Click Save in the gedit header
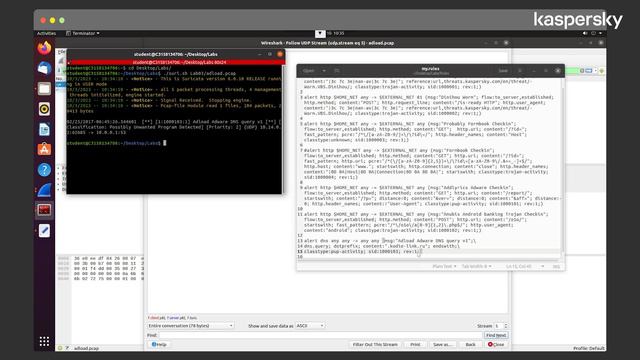Viewport: 640px width, 360px height. tap(503, 71)
